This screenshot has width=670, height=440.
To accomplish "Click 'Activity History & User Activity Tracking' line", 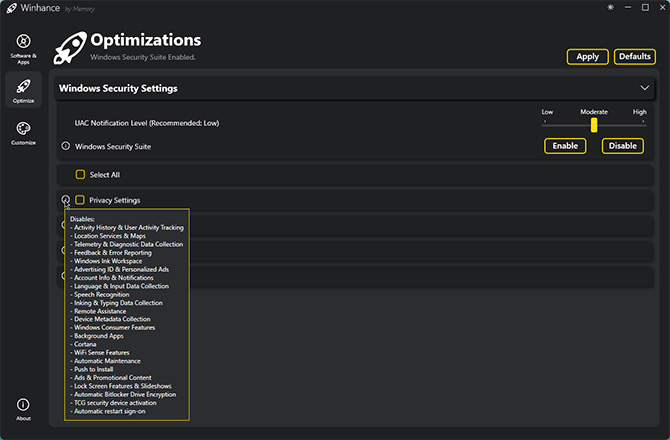I will pos(129,228).
